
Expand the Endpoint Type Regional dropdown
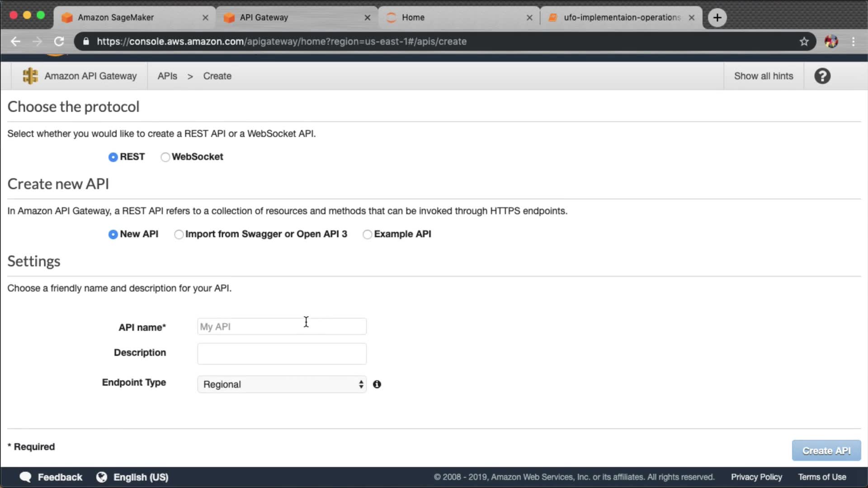coord(282,384)
